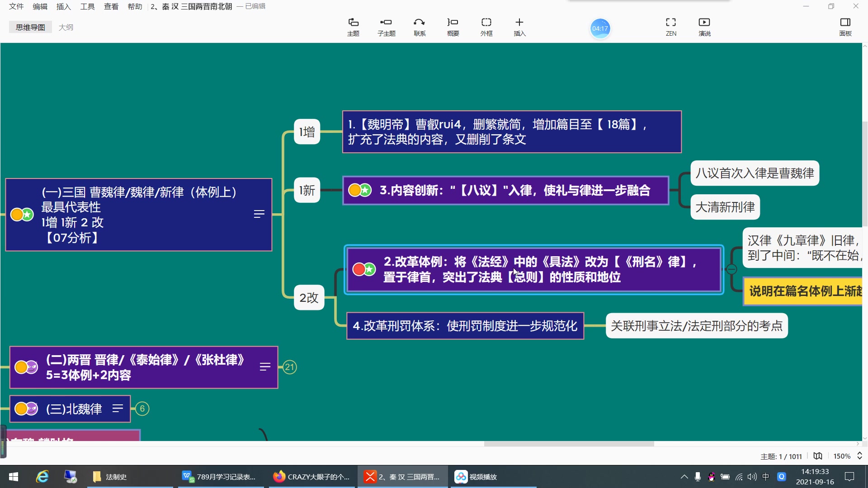This screenshot has width=868, height=488.
Task: Open notification center icon
Action: coord(849,477)
